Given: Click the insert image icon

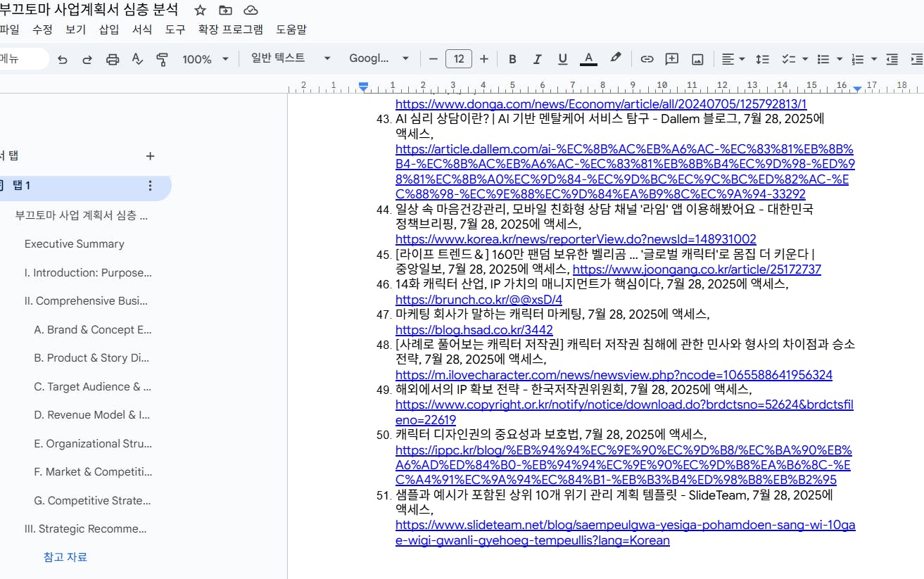Looking at the screenshot, I should 697,59.
